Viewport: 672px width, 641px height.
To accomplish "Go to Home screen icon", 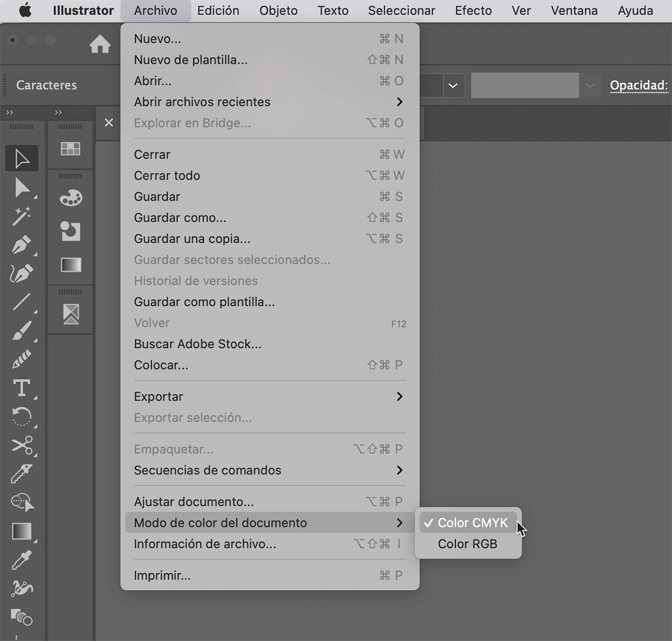I will (100, 44).
